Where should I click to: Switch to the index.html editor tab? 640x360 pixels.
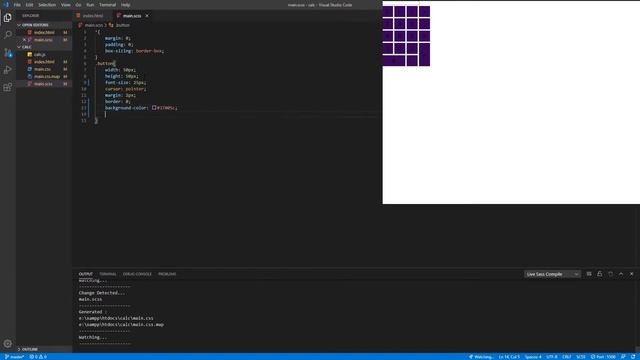point(93,16)
